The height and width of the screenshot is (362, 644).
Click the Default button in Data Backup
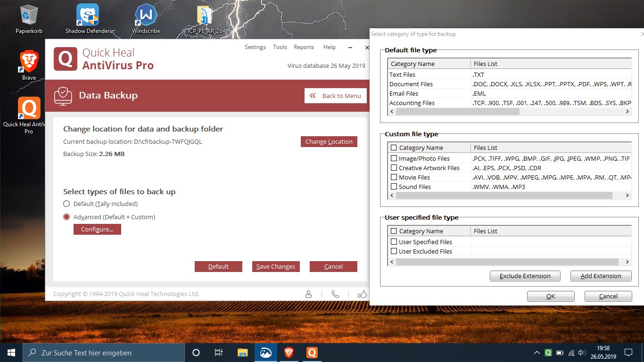pyautogui.click(x=218, y=266)
